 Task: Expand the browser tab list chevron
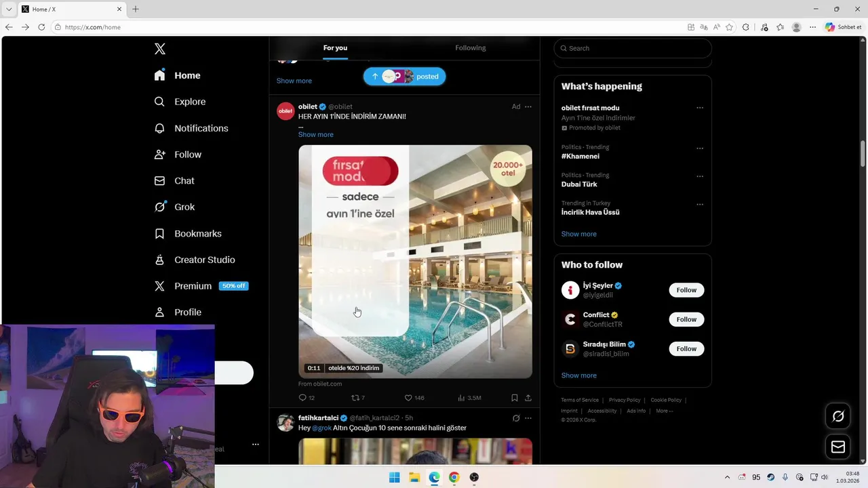[x=8, y=9]
